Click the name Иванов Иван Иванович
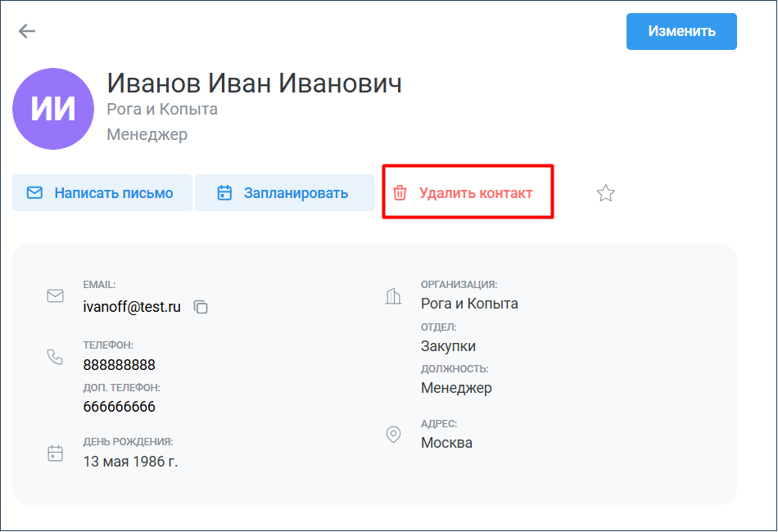 [x=254, y=83]
